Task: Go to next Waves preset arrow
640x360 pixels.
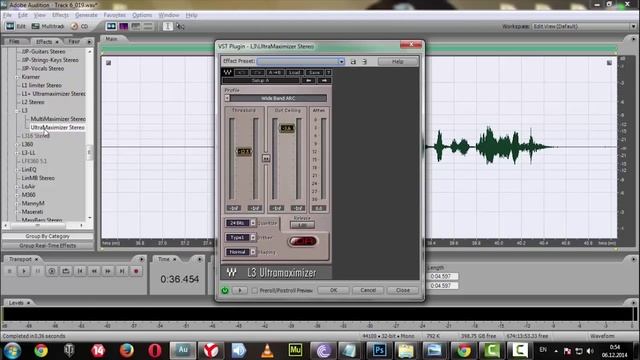Action: click(324, 80)
